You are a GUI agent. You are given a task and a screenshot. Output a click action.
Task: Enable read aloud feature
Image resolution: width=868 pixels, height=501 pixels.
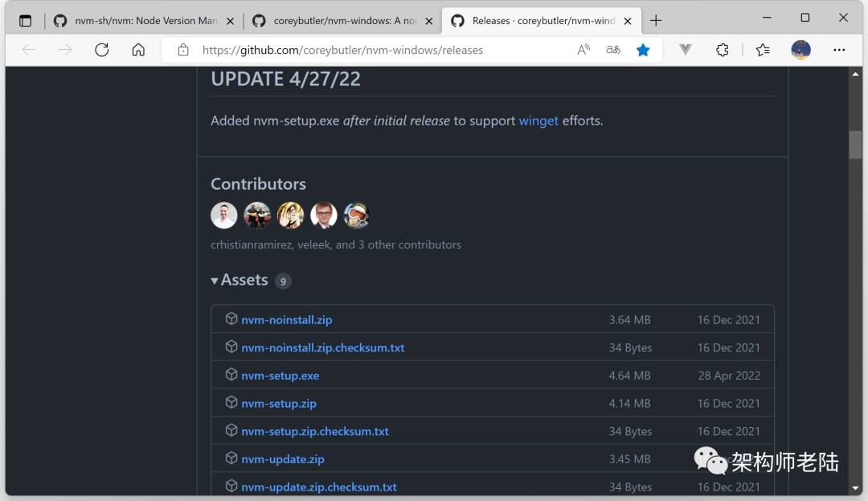583,50
